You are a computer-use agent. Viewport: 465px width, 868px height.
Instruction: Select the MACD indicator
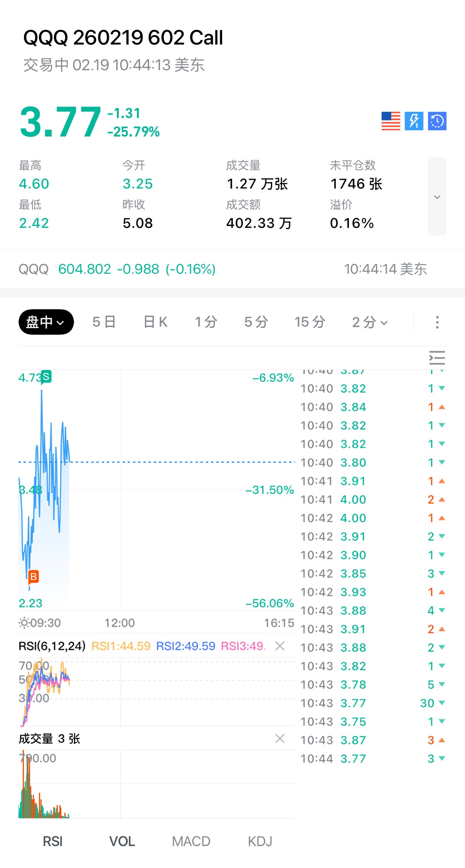tap(191, 841)
